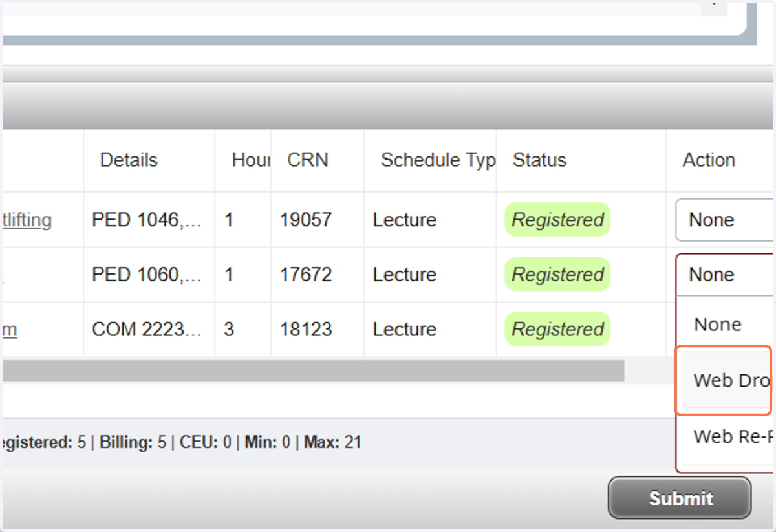Open Action dropdown for CRN 19057 row
776x532 pixels.
pos(725,220)
